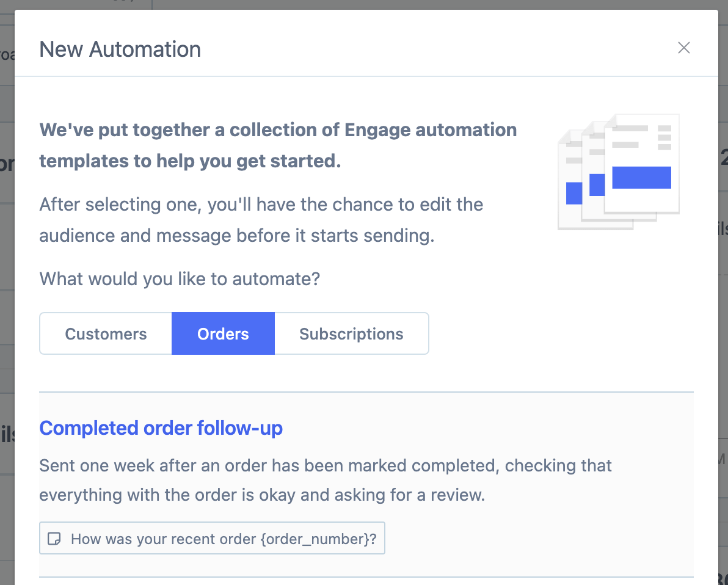Screen dimensions: 728x585
Task: Click the 'What would you like to automate?' prompt
Action: [x=179, y=279]
